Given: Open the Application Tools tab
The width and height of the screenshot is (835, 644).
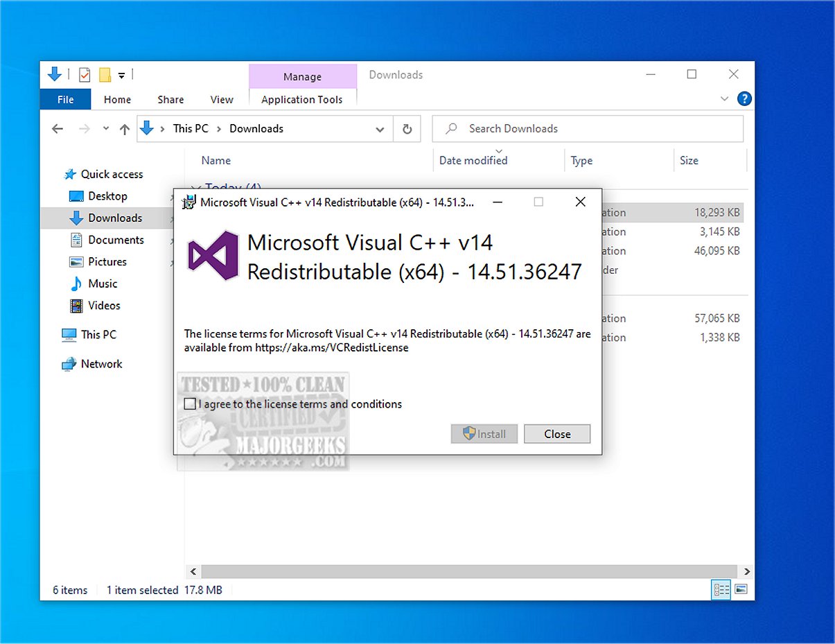Looking at the screenshot, I should [x=302, y=99].
